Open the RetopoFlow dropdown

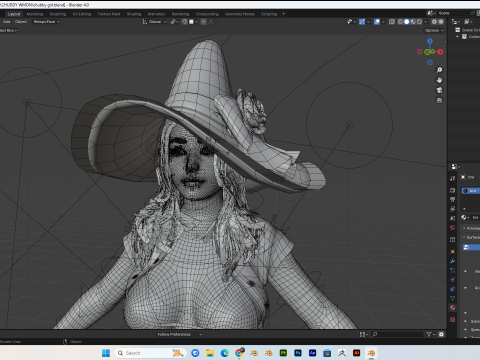click(46, 22)
